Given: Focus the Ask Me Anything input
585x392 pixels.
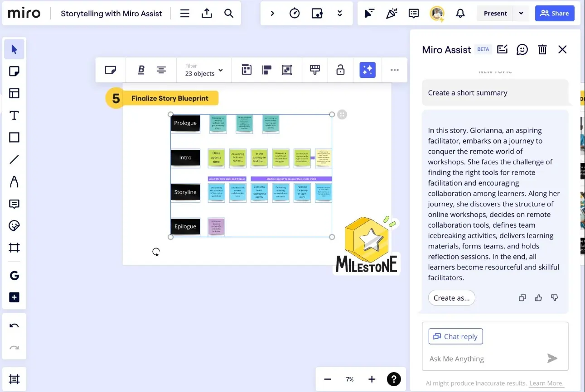Looking at the screenshot, I should click(485, 359).
